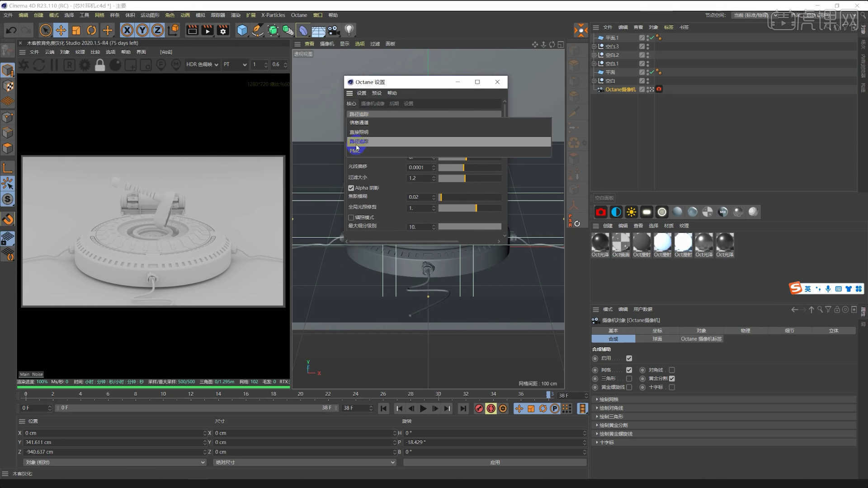Switch to the 摄像机成像 tab in Octane settings

(373, 103)
